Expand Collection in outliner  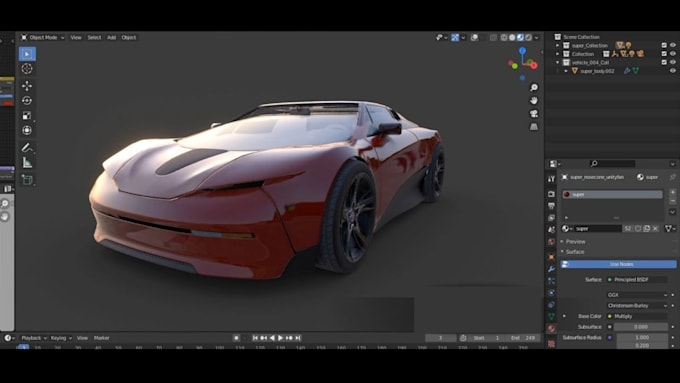(x=558, y=54)
